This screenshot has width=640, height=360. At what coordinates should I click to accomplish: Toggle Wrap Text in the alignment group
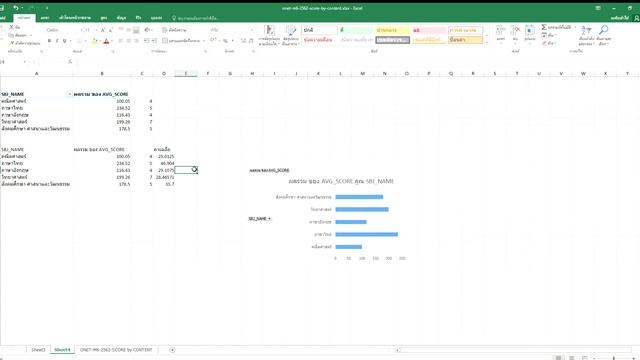(x=175, y=30)
